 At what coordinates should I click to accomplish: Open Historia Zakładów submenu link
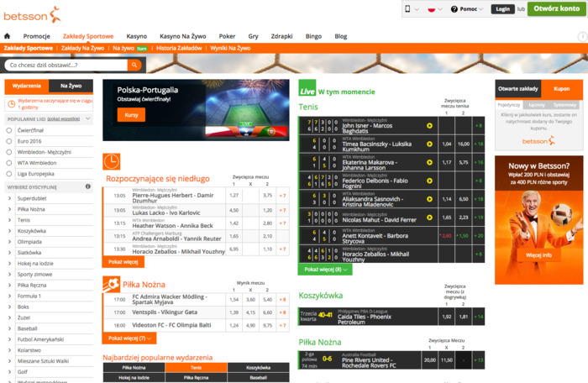179,48
